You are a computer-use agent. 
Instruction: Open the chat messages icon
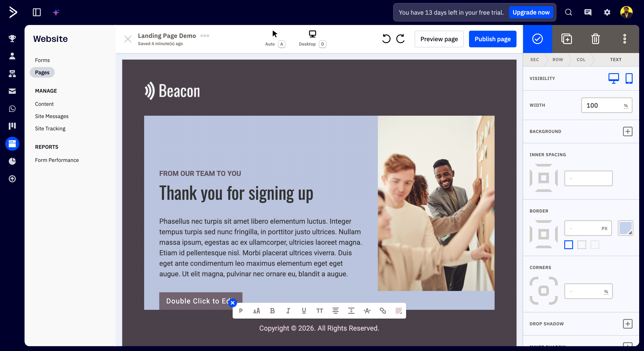tap(588, 12)
